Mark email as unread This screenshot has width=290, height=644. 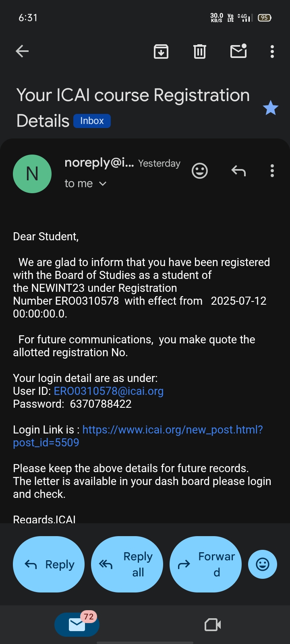coord(238,51)
